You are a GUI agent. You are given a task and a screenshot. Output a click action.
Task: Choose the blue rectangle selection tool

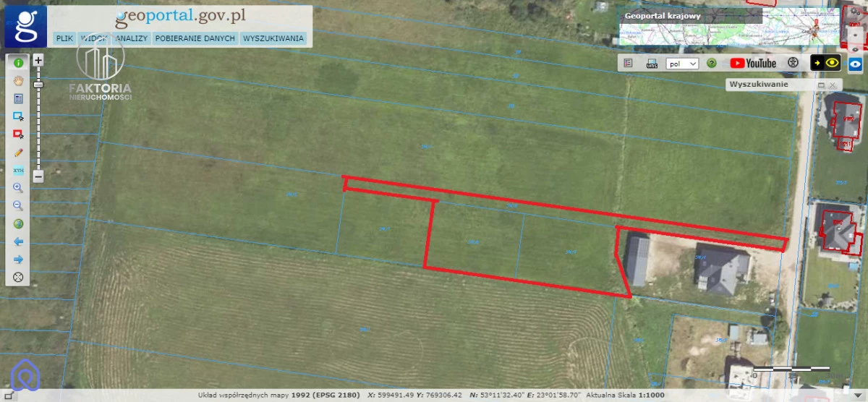pyautogui.click(x=18, y=116)
